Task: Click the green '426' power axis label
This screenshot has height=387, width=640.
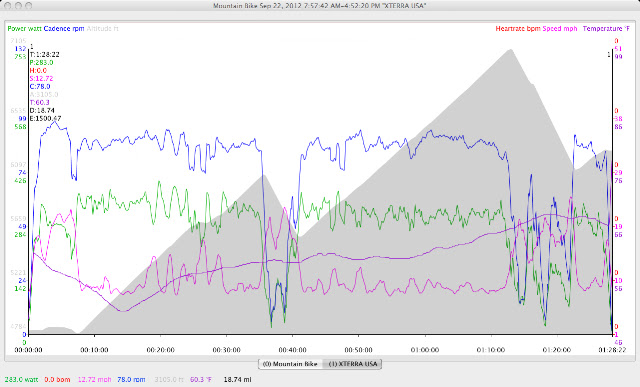Action: point(20,180)
